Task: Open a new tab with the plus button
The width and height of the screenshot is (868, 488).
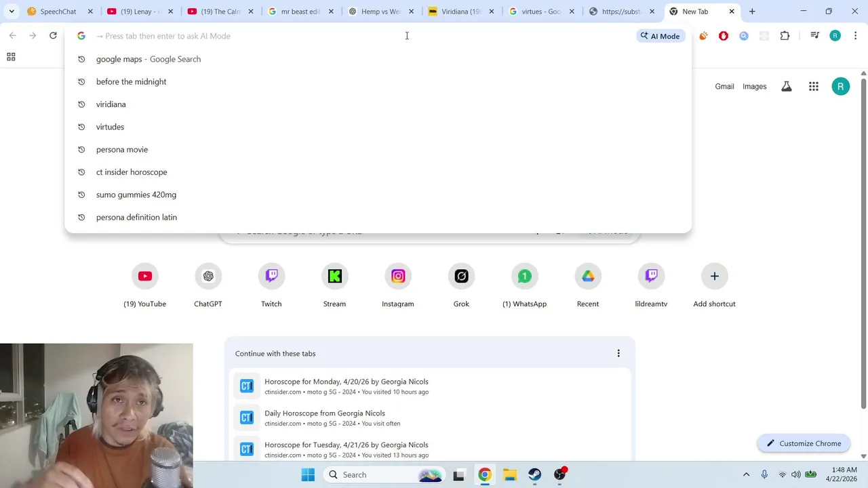Action: click(x=752, y=12)
